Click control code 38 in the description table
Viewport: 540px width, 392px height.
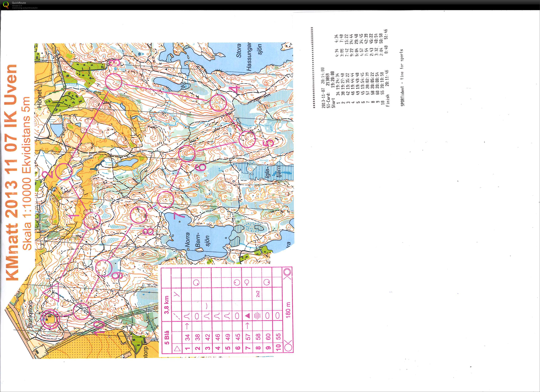197,337
